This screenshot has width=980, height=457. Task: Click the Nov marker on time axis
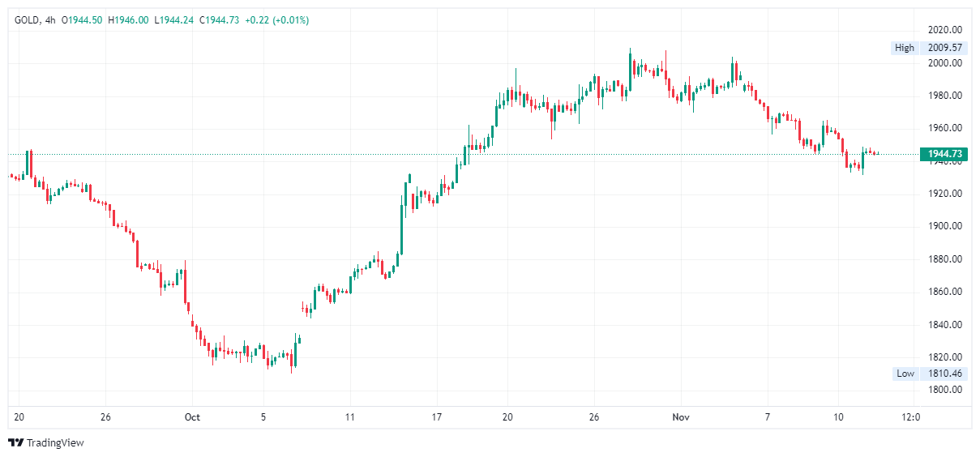coord(680,417)
